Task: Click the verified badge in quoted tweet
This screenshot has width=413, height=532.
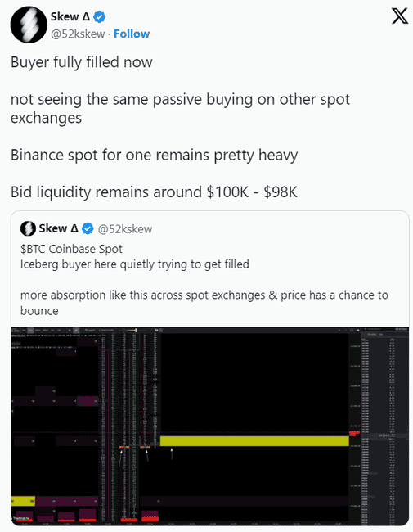Action: point(88,228)
